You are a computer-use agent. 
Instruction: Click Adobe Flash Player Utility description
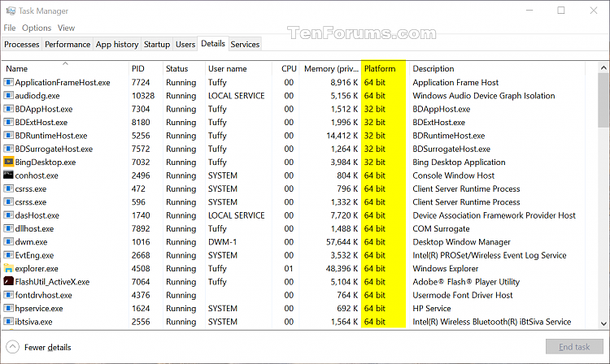pos(466,282)
